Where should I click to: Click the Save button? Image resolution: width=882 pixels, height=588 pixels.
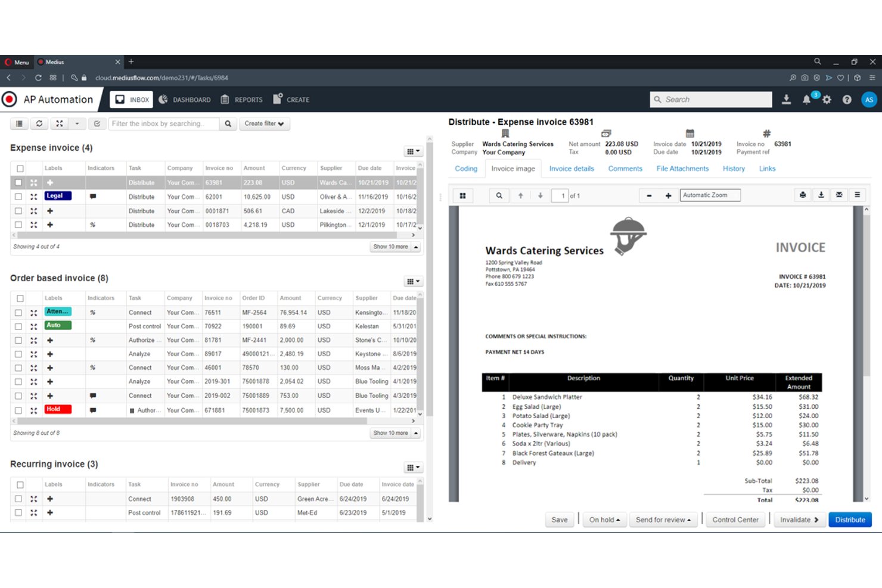tap(560, 520)
